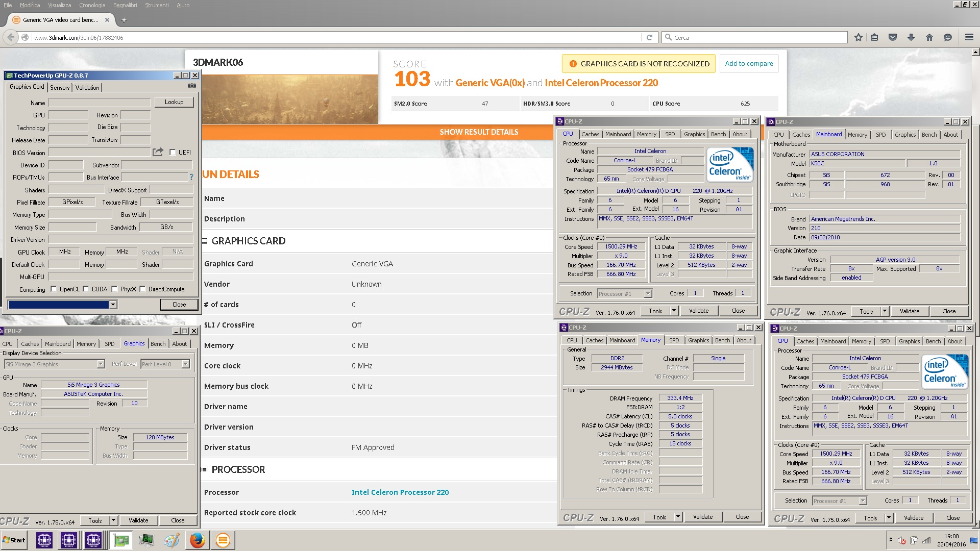Click the network signal tray icon
Screen dimensions: 980x551
click(x=926, y=540)
